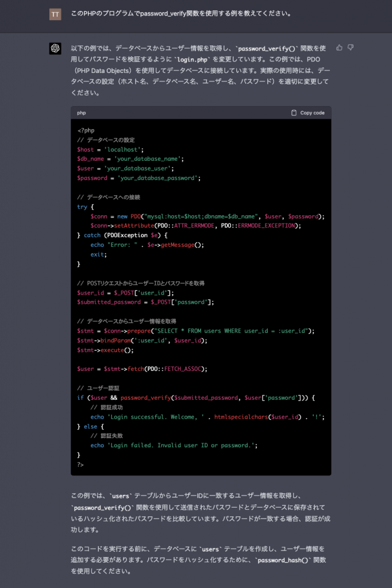This screenshot has width=392, height=588.
Task: Click the try { line in the code
Action: point(85,207)
